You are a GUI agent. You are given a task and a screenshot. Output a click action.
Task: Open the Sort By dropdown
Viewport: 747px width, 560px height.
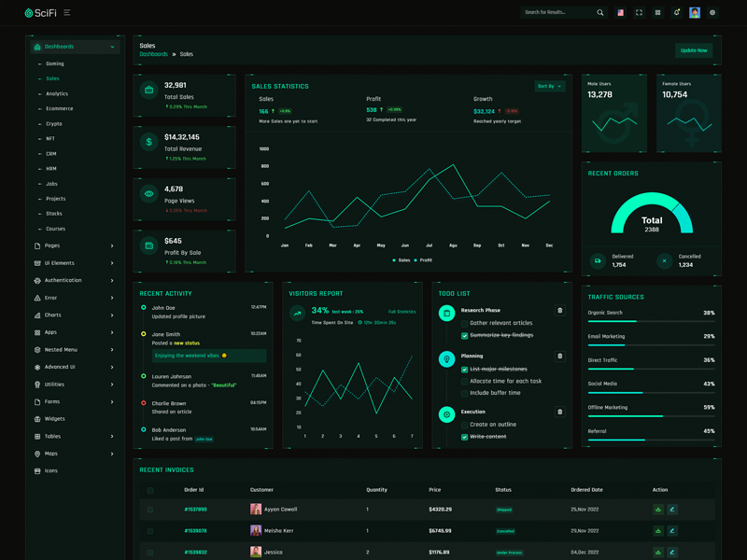[549, 87]
